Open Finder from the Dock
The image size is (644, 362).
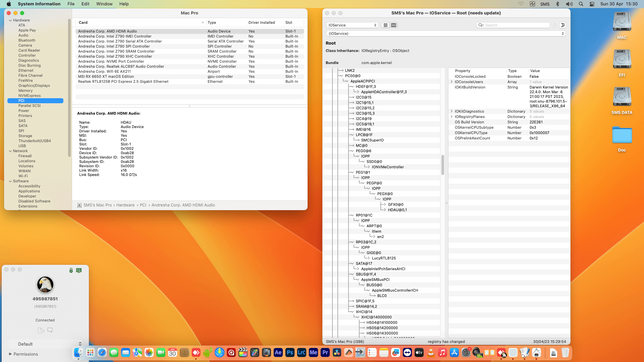point(78,353)
